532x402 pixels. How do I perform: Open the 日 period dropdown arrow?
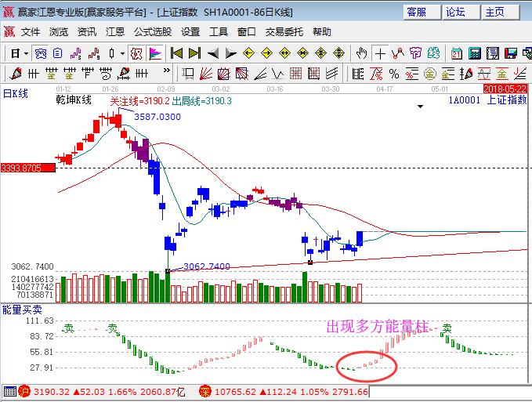pos(26,53)
